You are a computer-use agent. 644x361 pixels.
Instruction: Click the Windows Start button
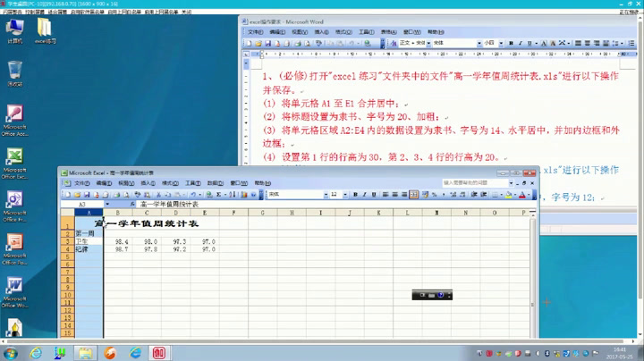10,353
